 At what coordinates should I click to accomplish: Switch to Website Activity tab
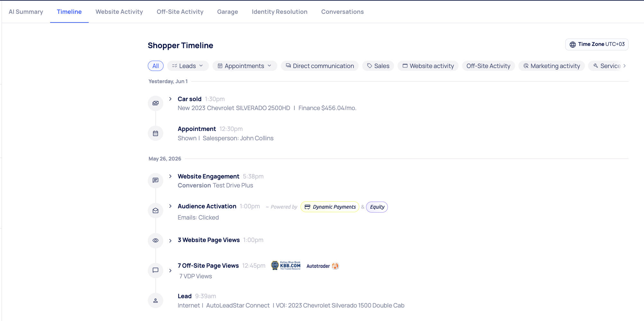point(119,12)
